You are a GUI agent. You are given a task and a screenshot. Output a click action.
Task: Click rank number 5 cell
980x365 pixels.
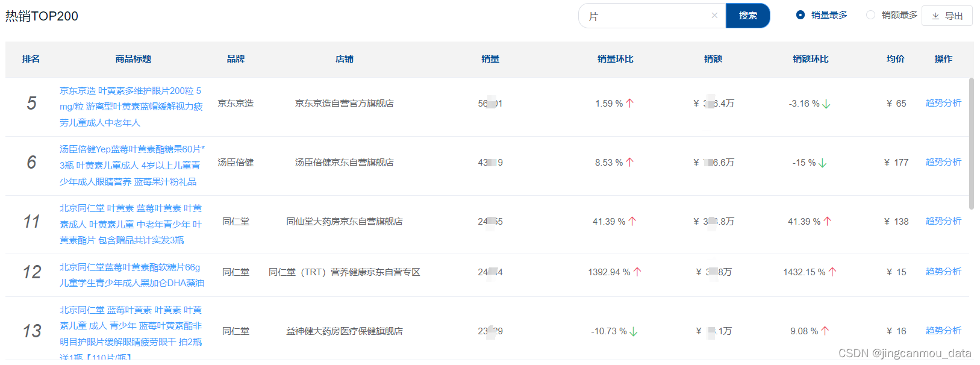(31, 104)
